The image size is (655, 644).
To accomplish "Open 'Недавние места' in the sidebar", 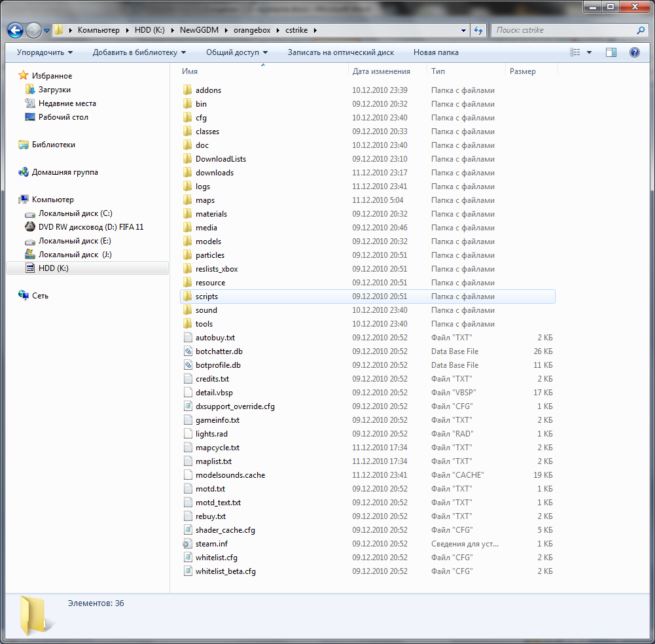I will (67, 103).
